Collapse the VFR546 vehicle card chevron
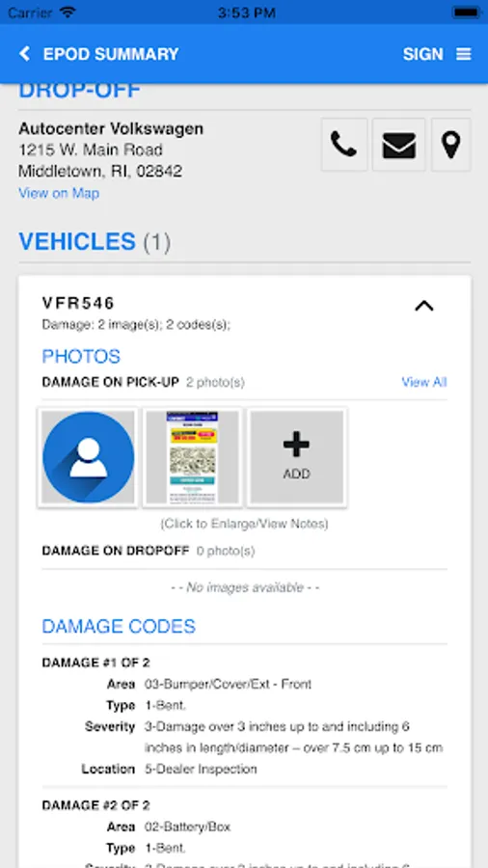 (424, 306)
